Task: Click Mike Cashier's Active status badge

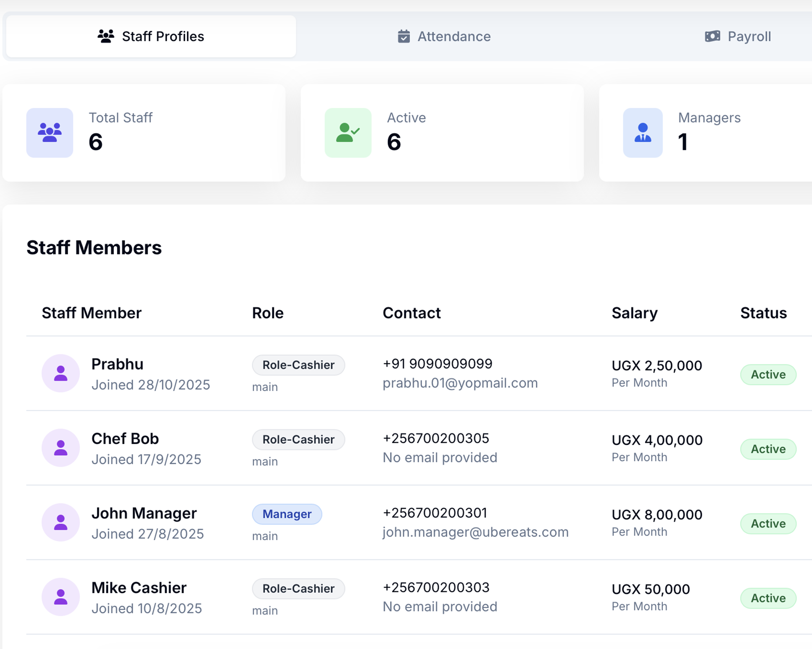Action: [x=768, y=598]
